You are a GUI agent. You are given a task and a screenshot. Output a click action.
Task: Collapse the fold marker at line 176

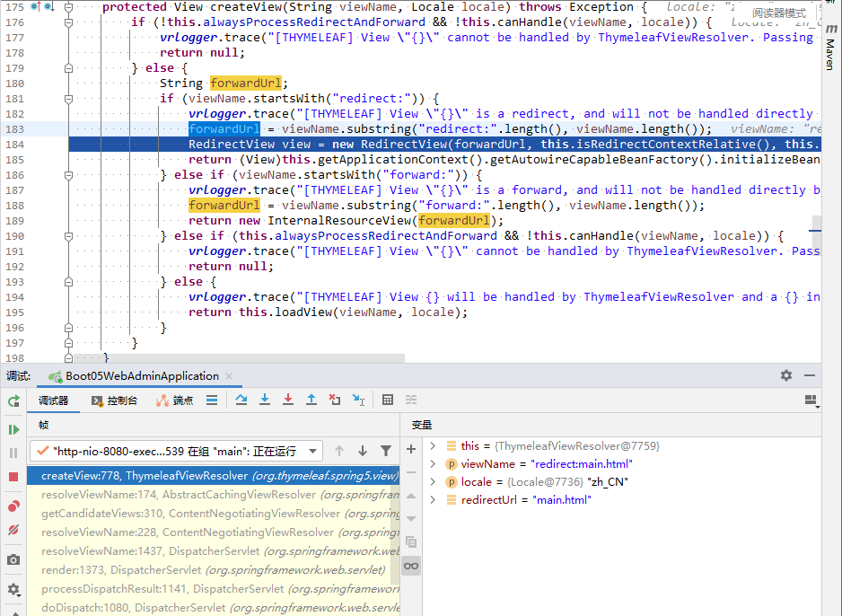[x=69, y=22]
